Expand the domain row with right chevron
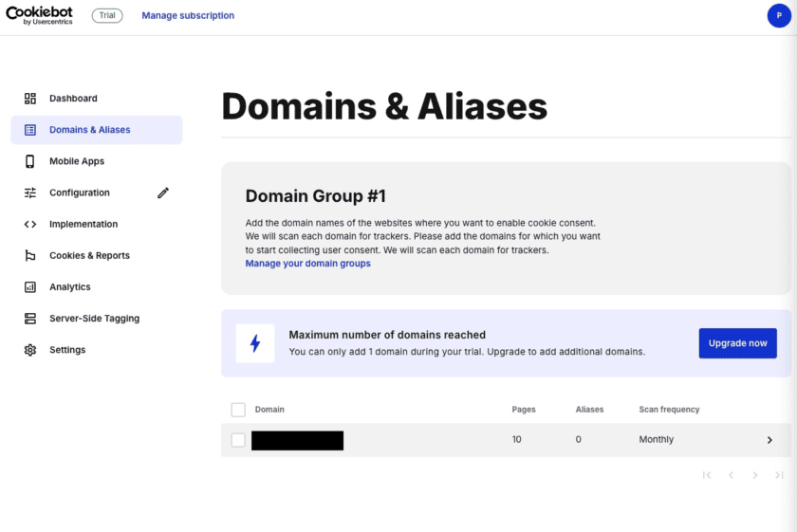Screen dimensions: 797x532 [769, 440]
